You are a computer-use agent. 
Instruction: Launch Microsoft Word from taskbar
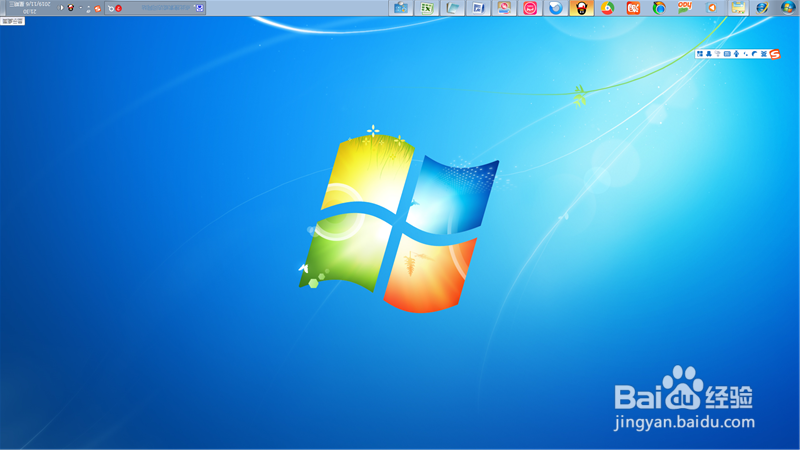(x=478, y=8)
